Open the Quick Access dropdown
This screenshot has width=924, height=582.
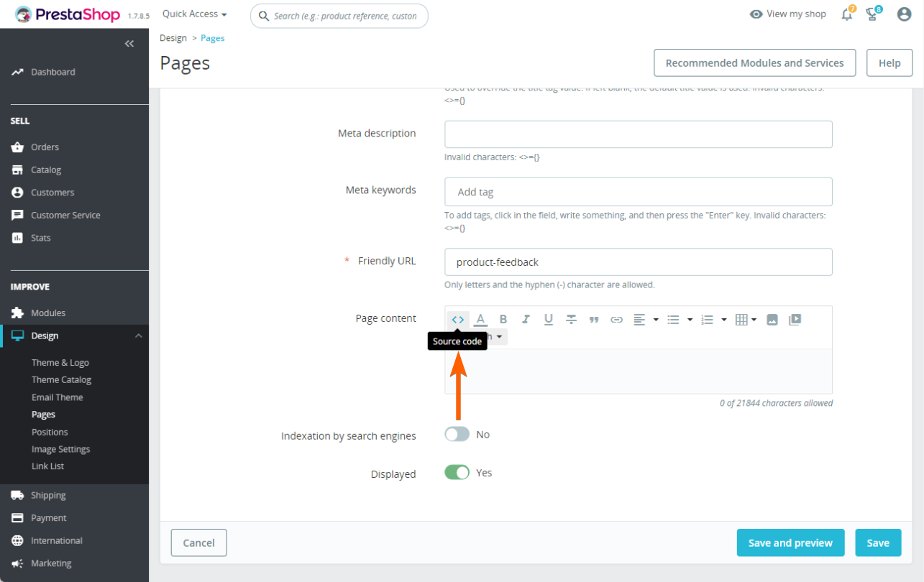[193, 13]
